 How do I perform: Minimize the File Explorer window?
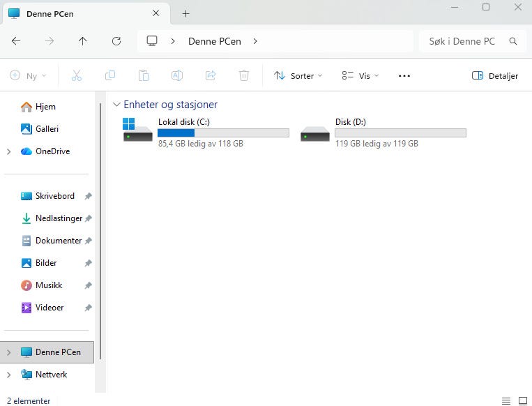coord(455,7)
